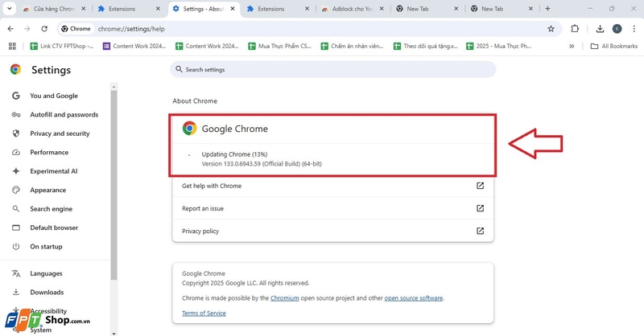Click the magnifier Search engine icon
The width and height of the screenshot is (644, 336).
(x=16, y=209)
